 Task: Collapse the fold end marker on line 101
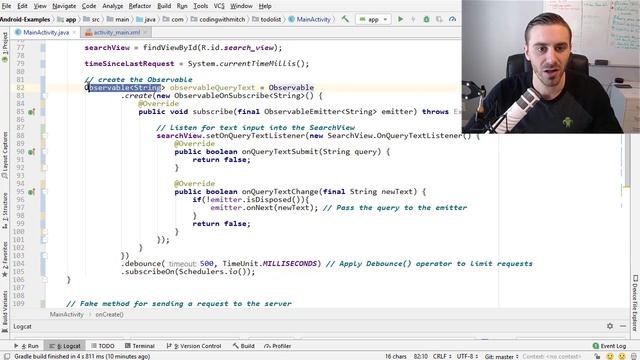coord(44,240)
